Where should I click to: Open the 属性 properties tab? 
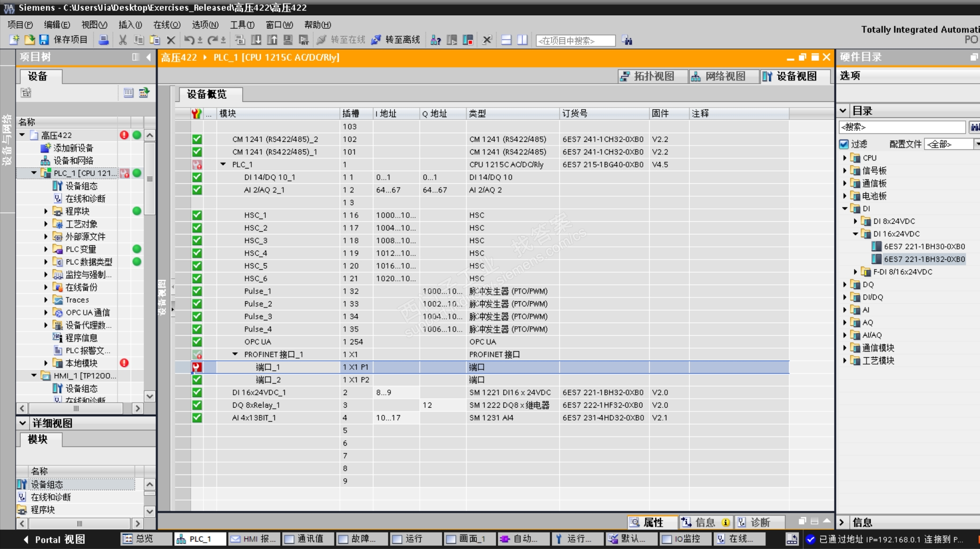tap(653, 522)
